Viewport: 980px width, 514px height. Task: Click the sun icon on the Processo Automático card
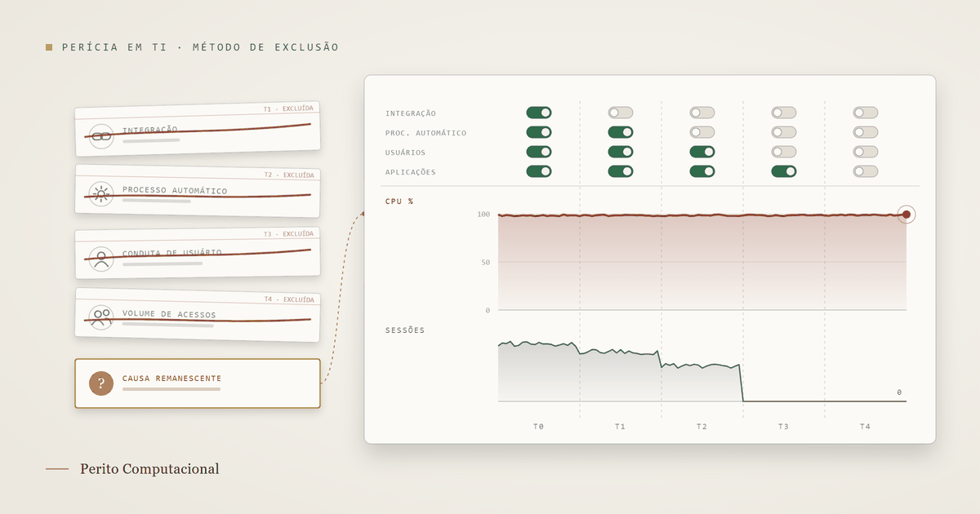tap(100, 194)
